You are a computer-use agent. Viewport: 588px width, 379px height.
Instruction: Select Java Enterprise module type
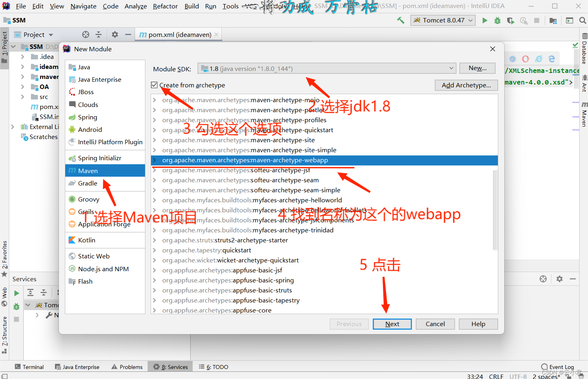[x=105, y=79]
